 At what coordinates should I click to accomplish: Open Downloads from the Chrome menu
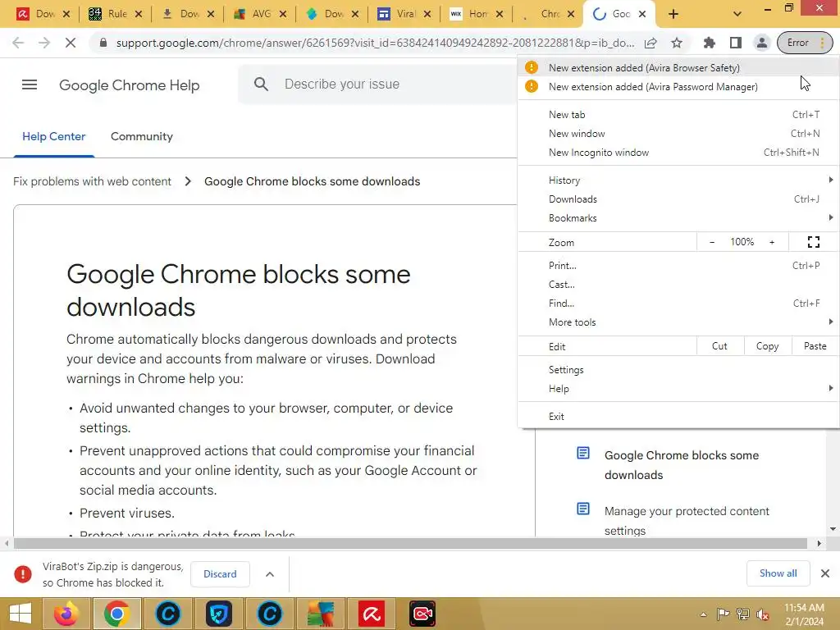tap(678, 199)
